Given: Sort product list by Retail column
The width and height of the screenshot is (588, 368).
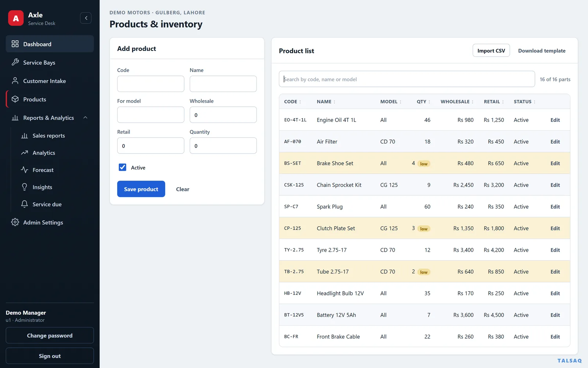Looking at the screenshot, I should point(494,102).
